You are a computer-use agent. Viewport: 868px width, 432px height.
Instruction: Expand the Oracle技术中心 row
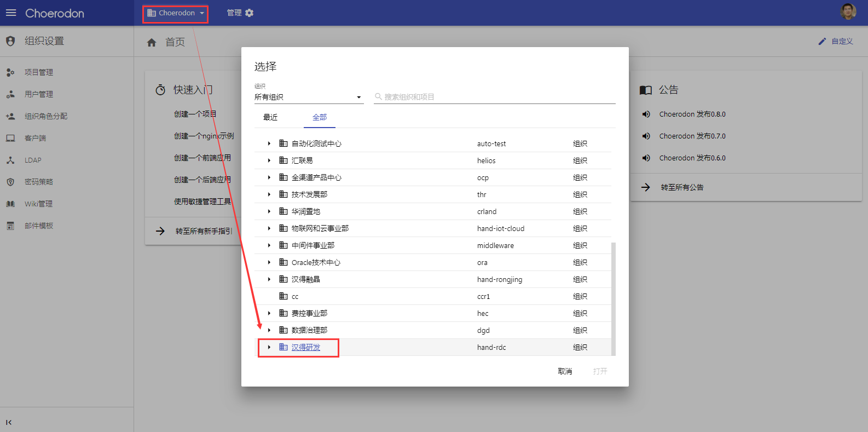(x=269, y=262)
